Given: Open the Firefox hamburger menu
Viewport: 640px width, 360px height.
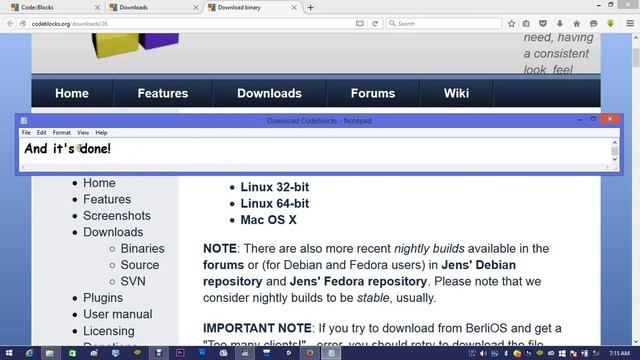Looking at the screenshot, I should [630, 24].
